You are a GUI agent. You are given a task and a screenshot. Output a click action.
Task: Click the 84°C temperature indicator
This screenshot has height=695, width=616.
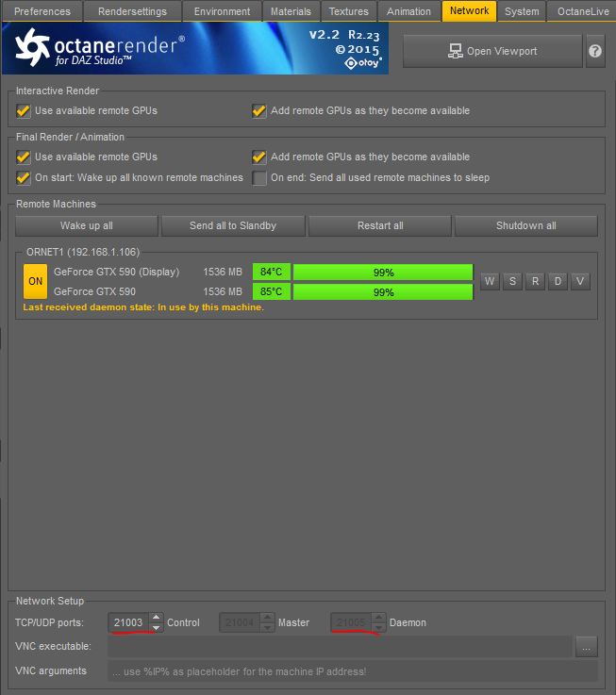tap(272, 272)
